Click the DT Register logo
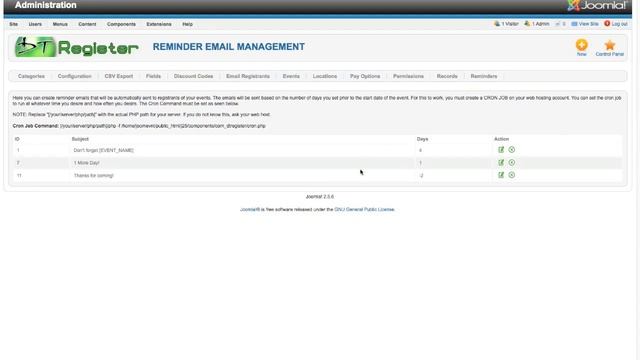This screenshot has height=360, width=640. (77, 47)
